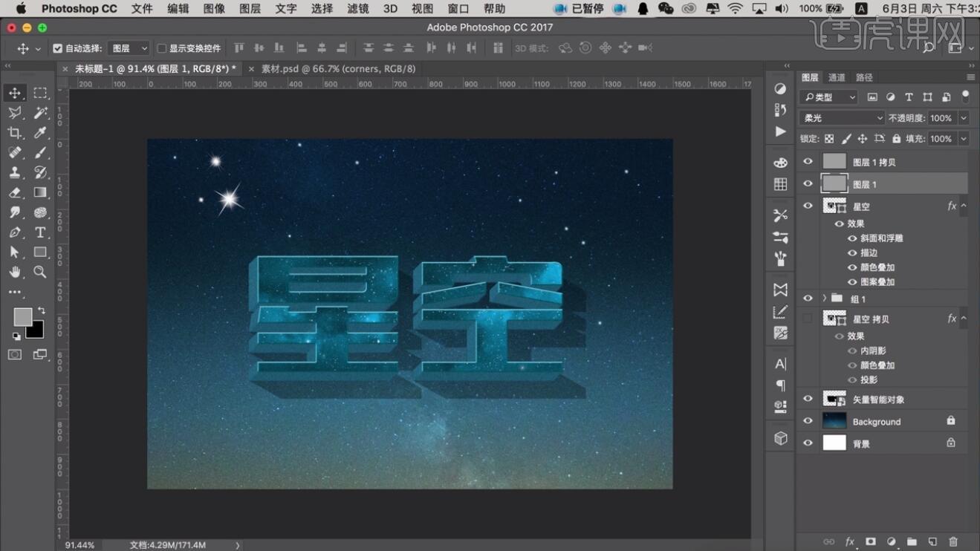Click the foreground color swatch
This screenshot has width=980, height=551.
(22, 317)
